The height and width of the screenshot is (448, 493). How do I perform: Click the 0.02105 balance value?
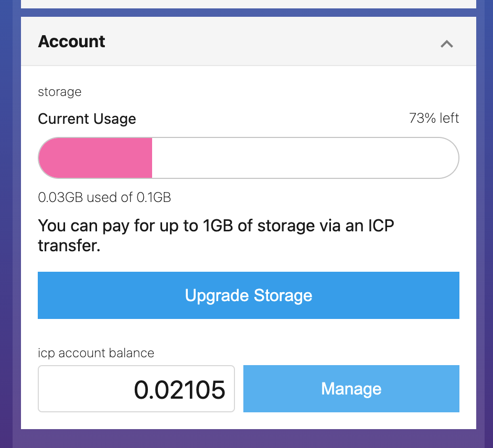click(x=179, y=389)
